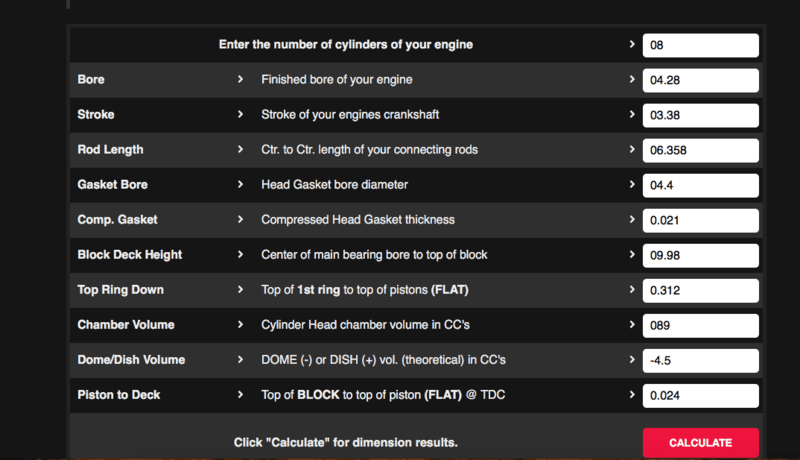Click the Top Ring Down value field
Image resolution: width=800 pixels, height=460 pixels.
[700, 290]
